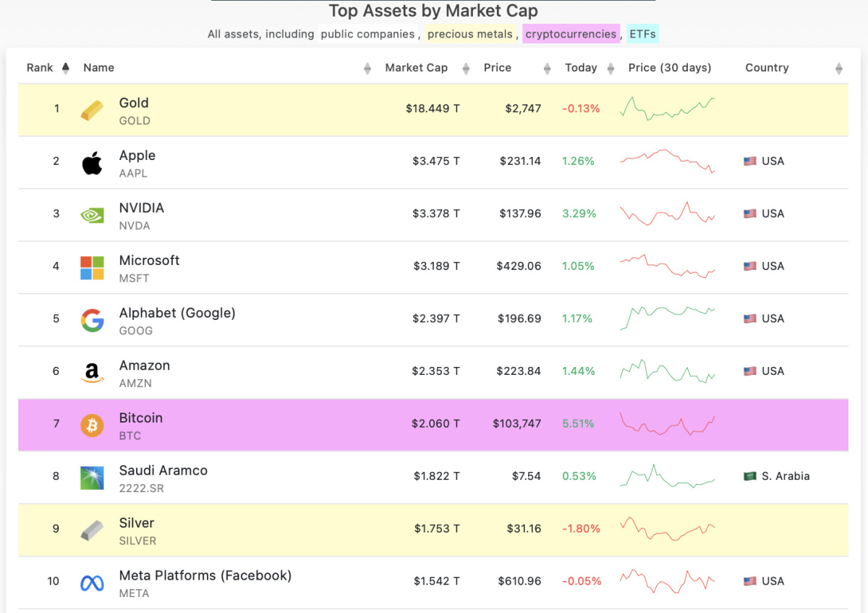The width and height of the screenshot is (868, 613).
Task: Click NVIDIA 30-day price chart
Action: [668, 214]
